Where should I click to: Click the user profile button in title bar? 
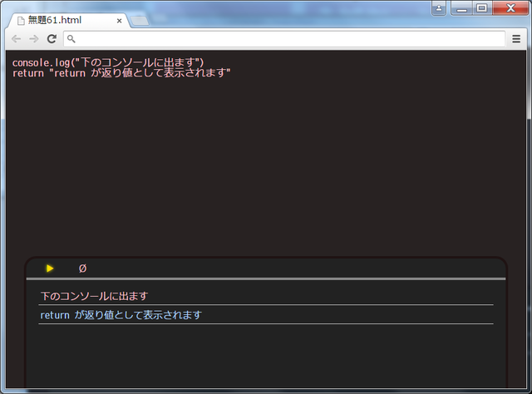(x=439, y=8)
